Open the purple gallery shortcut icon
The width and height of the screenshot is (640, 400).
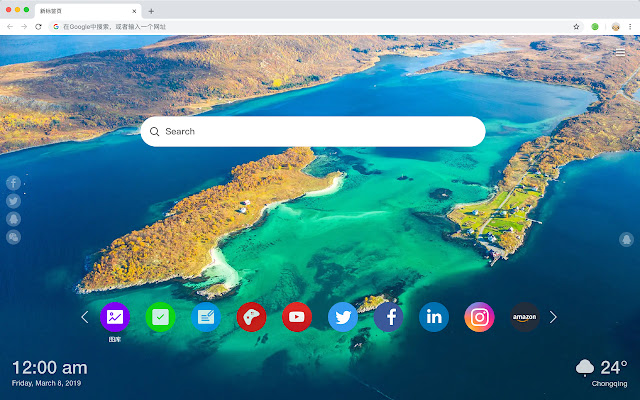coord(115,317)
